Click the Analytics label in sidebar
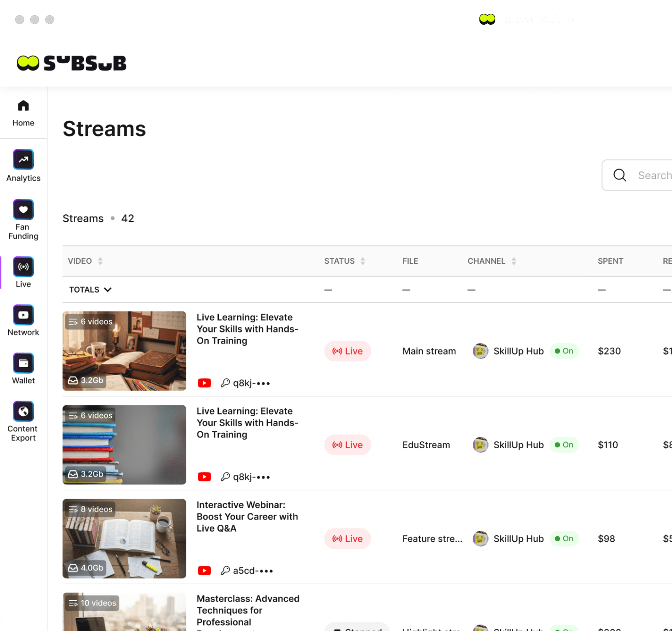This screenshot has width=672, height=631. [x=23, y=178]
